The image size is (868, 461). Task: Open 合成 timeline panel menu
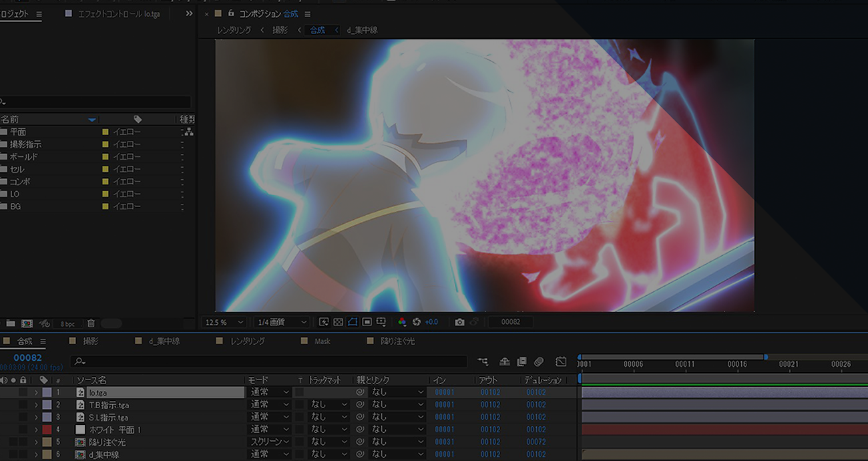43,341
